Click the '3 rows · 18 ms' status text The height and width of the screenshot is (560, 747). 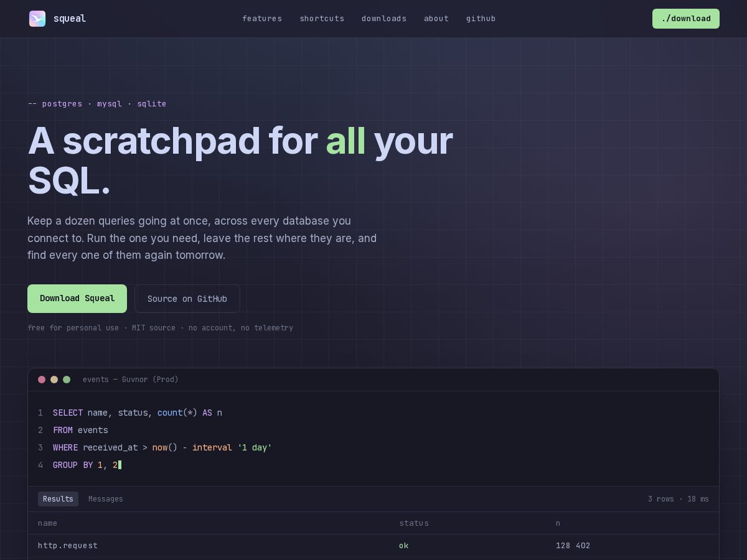click(679, 499)
